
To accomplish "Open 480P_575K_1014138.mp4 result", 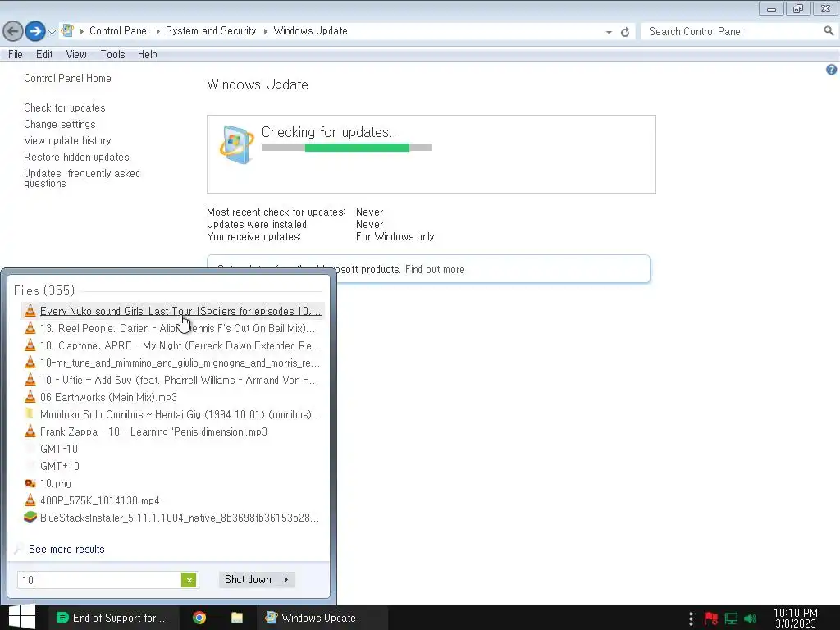I will 171,500.
